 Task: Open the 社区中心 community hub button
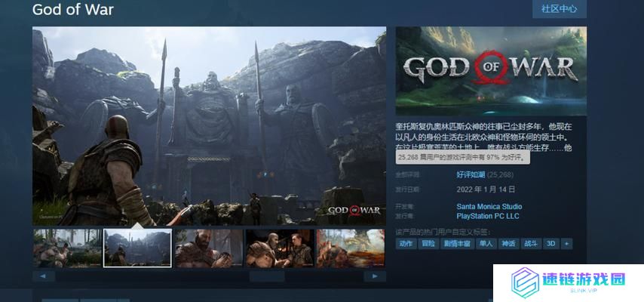coord(559,9)
